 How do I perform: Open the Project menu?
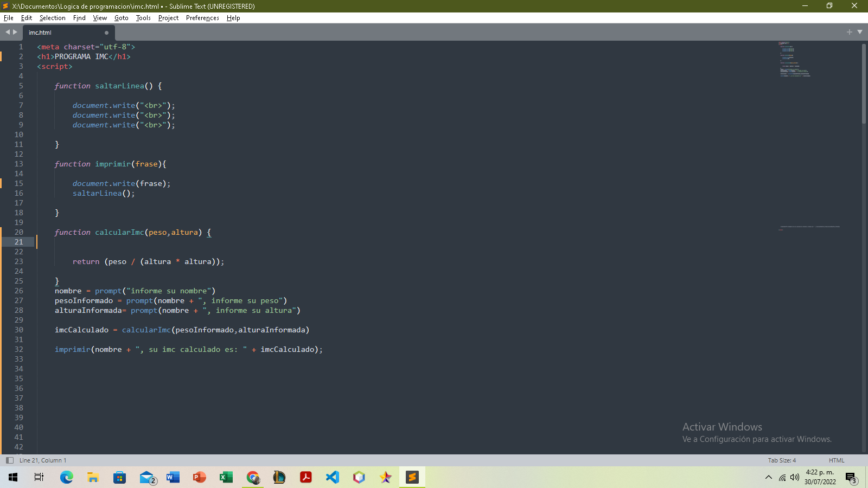168,18
